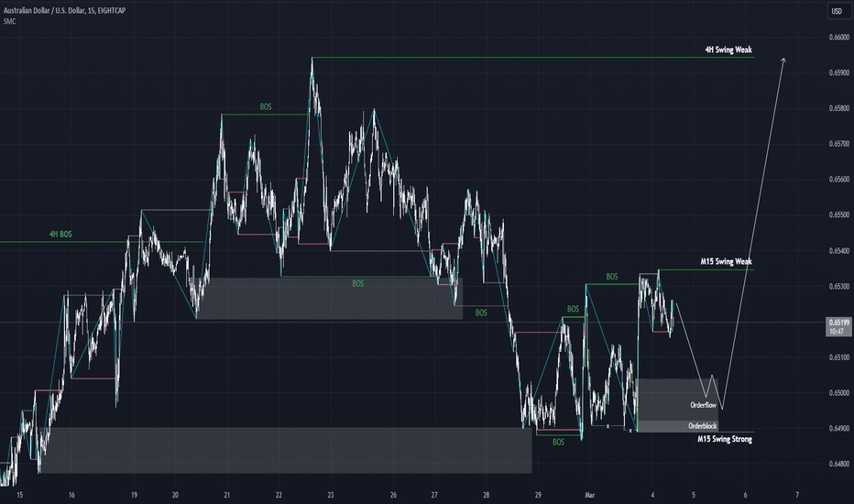This screenshot has height=504, width=854.
Task: Click date 20 on the time axis
Action: pos(175,495)
